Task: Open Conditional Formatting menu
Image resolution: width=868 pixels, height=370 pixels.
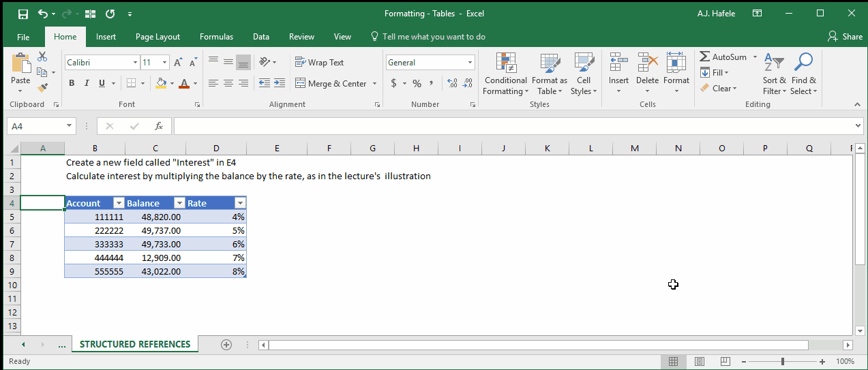Action: (505, 74)
